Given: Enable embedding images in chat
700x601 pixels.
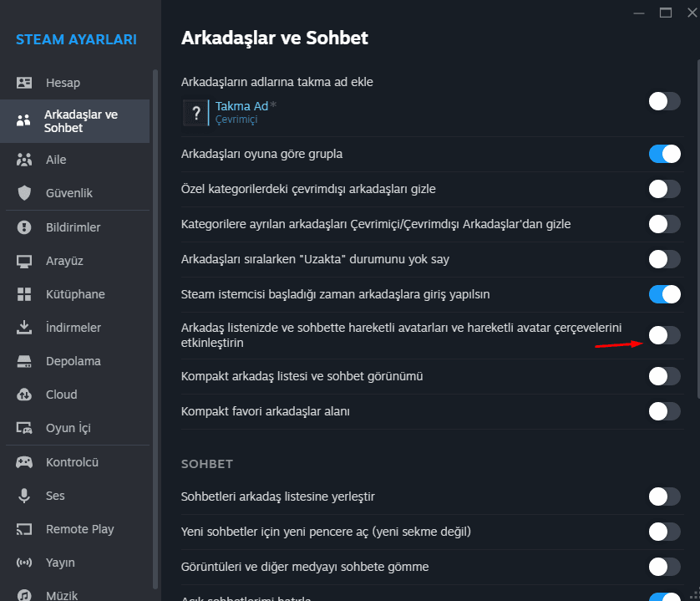Looking at the screenshot, I should (664, 566).
